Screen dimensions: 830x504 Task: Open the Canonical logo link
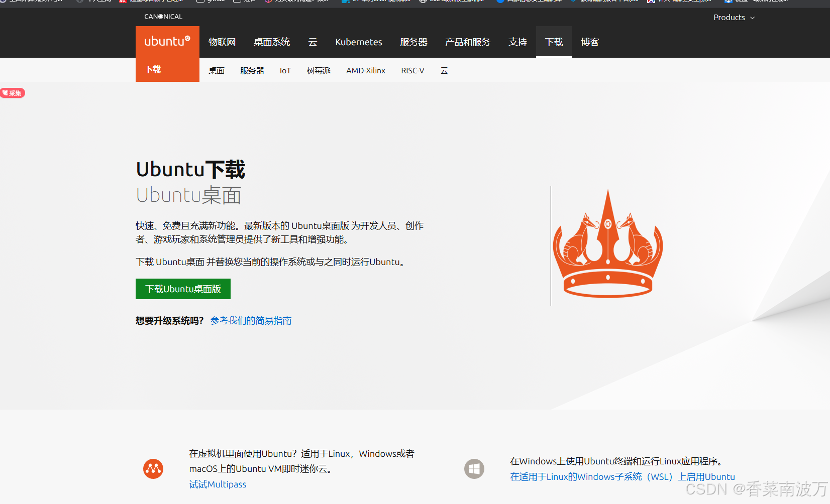point(163,17)
